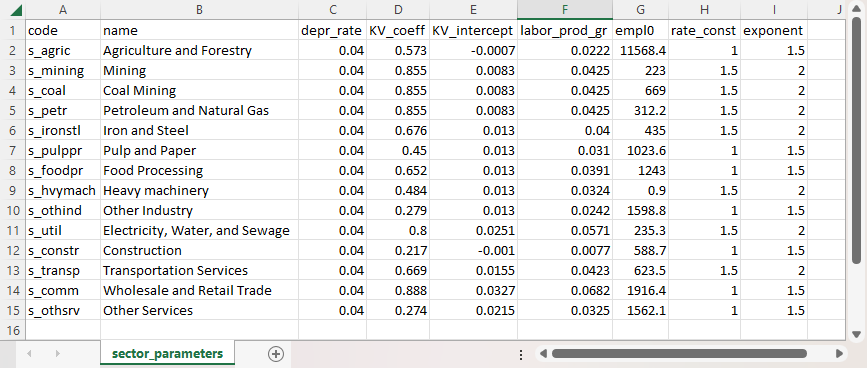The height and width of the screenshot is (368, 867).
Task: Select row 1 header
Action: coord(13,30)
